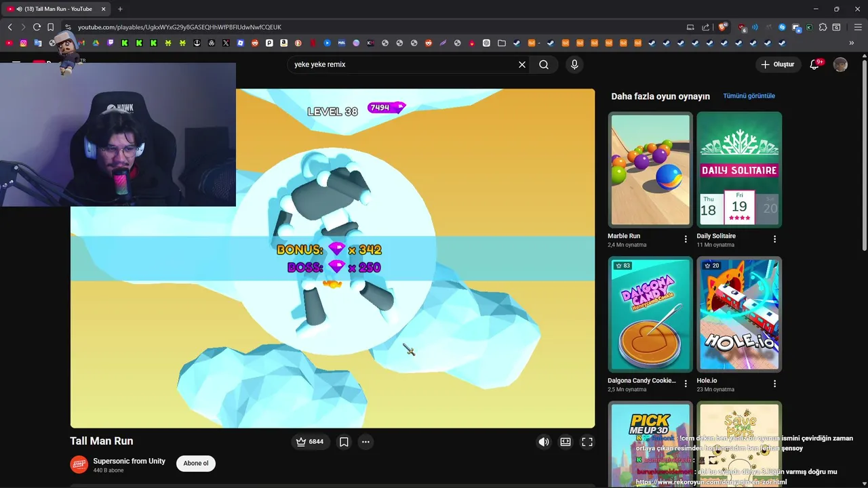Open the Reddit bookmark
This screenshot has height=488, width=868.
(255, 43)
